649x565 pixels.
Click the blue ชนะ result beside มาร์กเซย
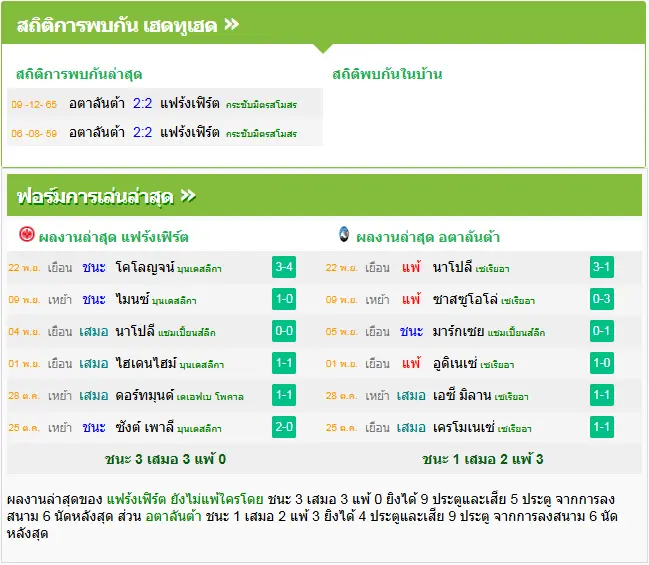(x=411, y=331)
